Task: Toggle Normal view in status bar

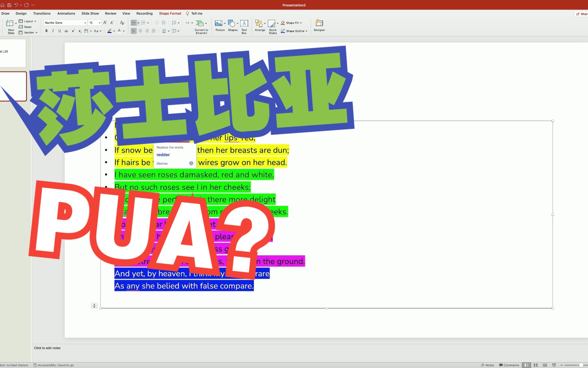Action: pyautogui.click(x=526, y=365)
